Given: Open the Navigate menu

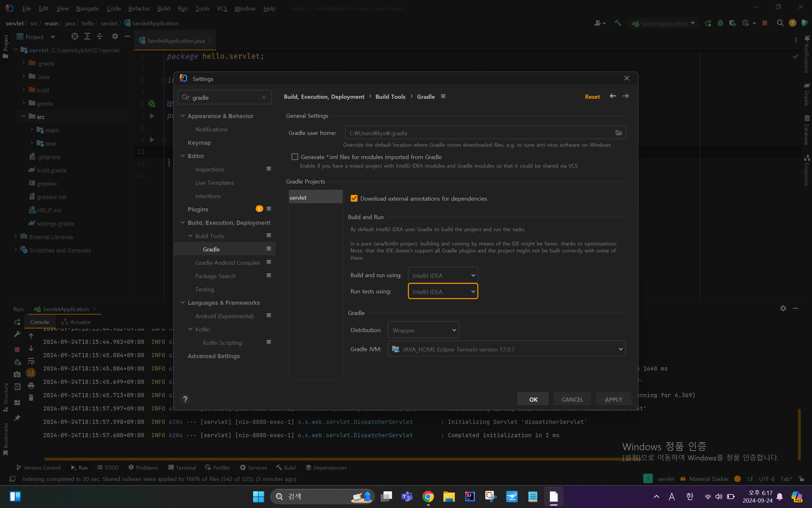Looking at the screenshot, I should [87, 8].
